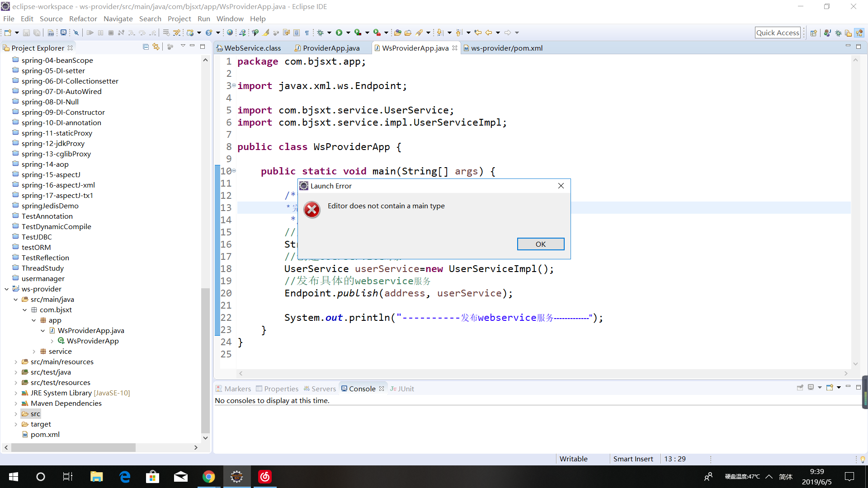Click the Open Console icon
Image resolution: width=868 pixels, height=488 pixels.
(830, 387)
